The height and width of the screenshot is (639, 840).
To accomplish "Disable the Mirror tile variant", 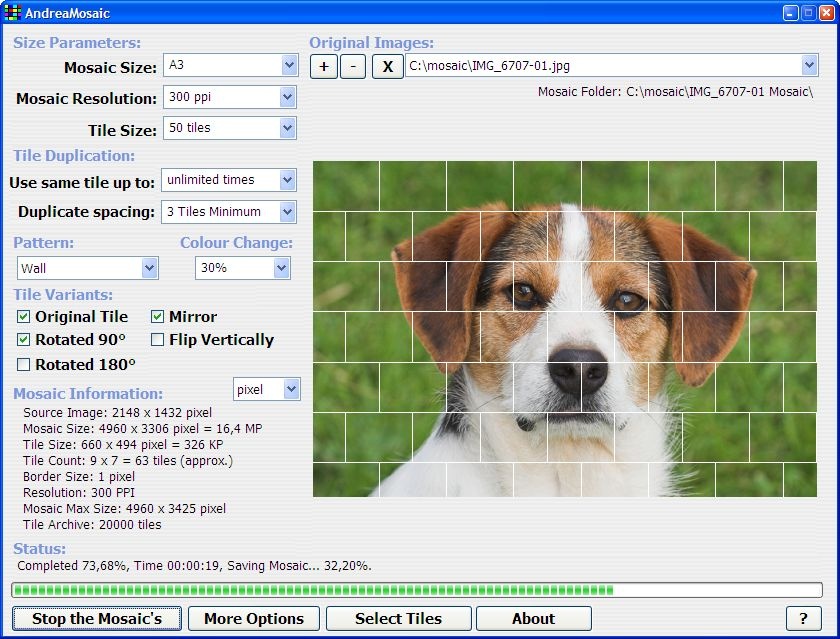I will click(x=158, y=317).
